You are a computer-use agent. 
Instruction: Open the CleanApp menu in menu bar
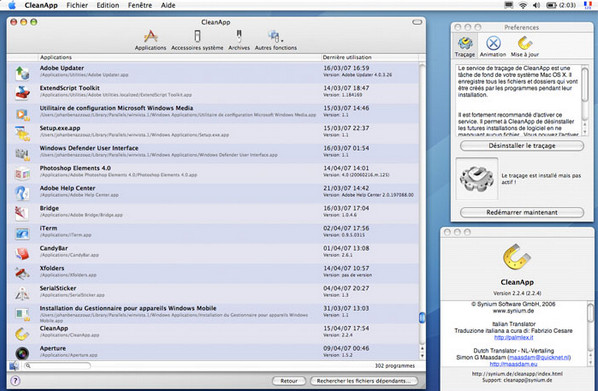(41, 5)
